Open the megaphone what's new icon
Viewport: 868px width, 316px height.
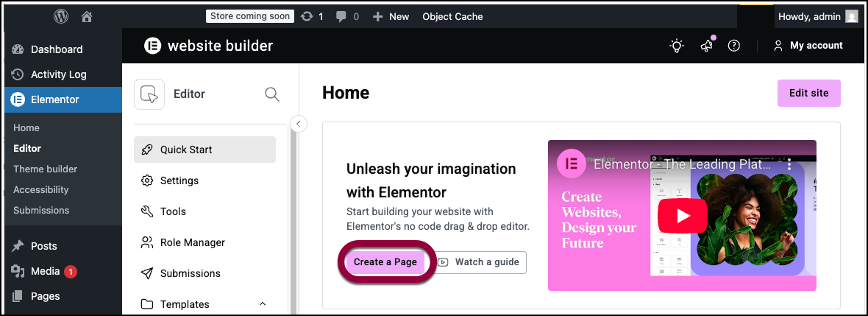pyautogui.click(x=706, y=46)
